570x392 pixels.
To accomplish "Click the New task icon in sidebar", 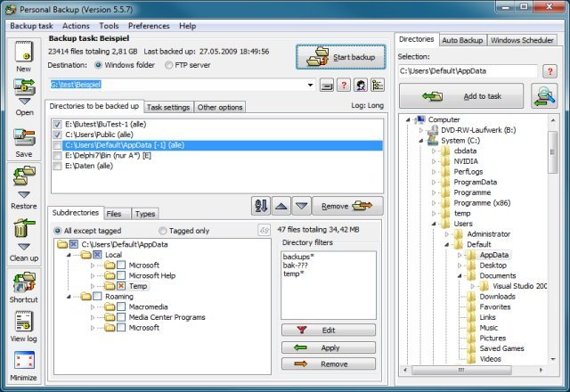I will pos(23,53).
